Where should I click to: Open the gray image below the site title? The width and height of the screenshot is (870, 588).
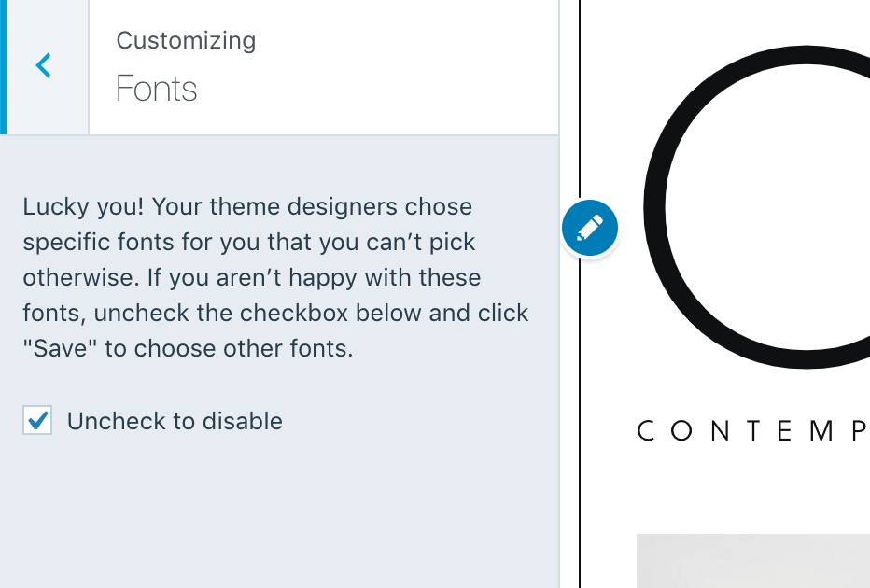(753, 561)
